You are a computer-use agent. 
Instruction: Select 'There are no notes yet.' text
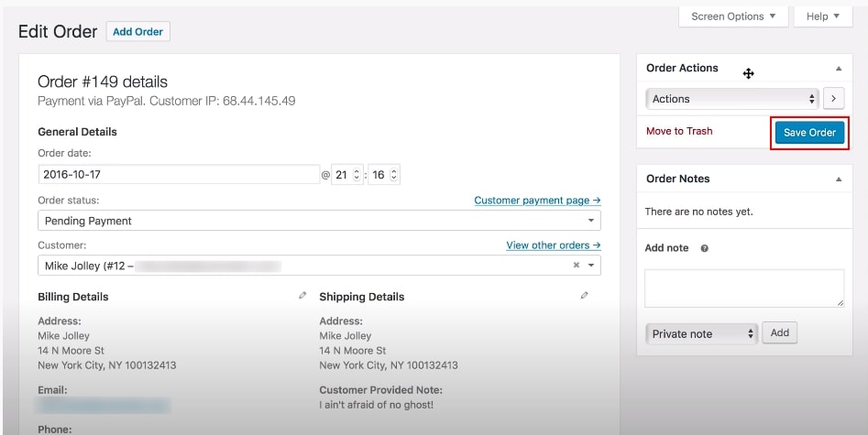[698, 212]
